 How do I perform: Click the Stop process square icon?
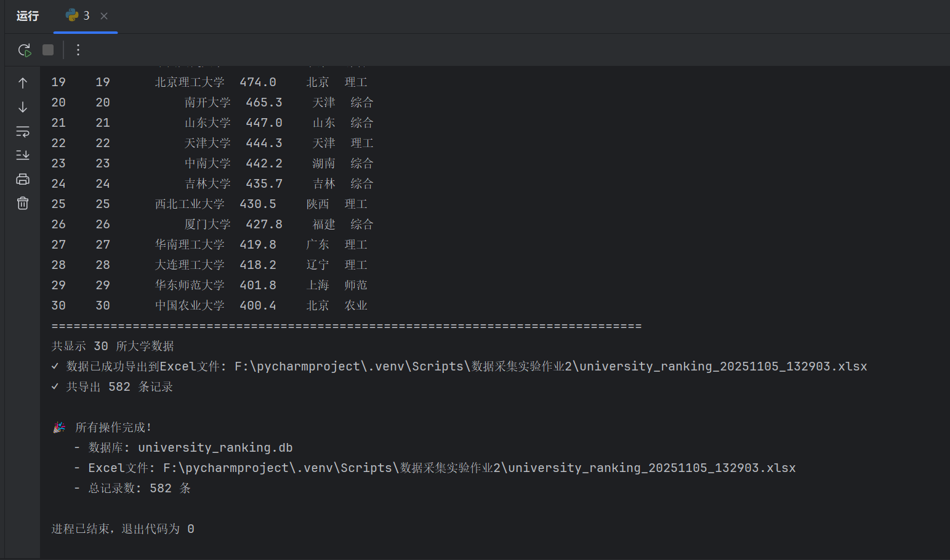[x=48, y=50]
